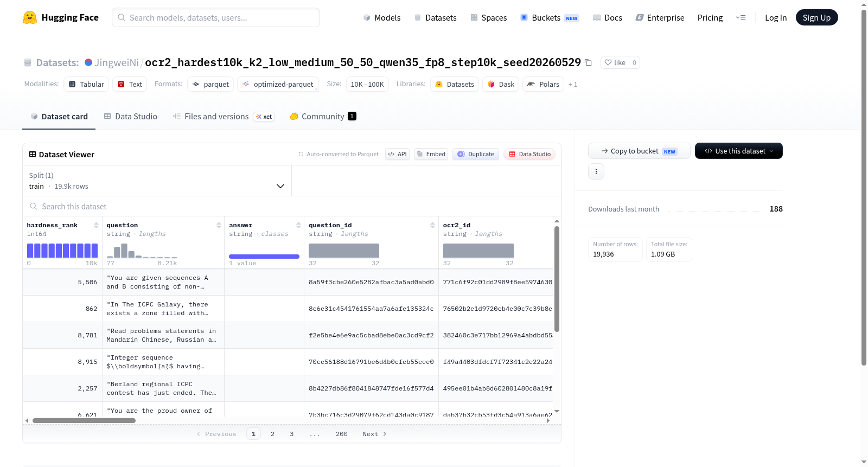The width and height of the screenshot is (868, 467).
Task: Open the three-dot more options menu
Action: [x=596, y=171]
